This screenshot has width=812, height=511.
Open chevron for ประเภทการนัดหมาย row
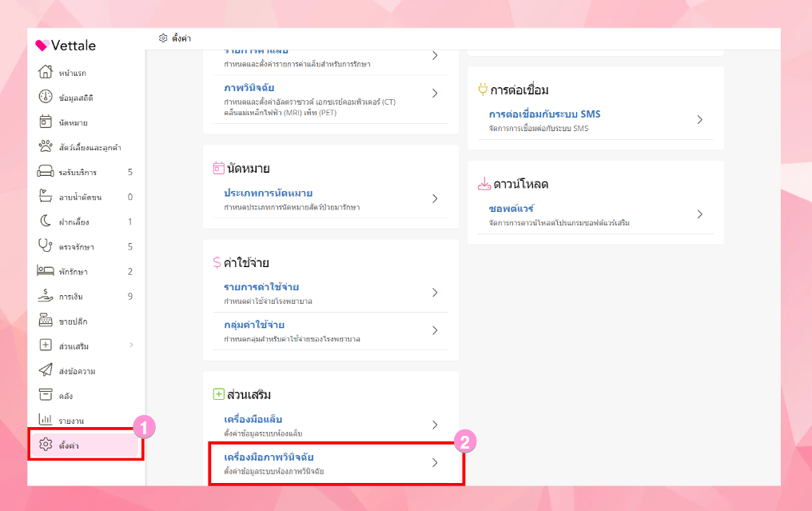pyautogui.click(x=435, y=198)
